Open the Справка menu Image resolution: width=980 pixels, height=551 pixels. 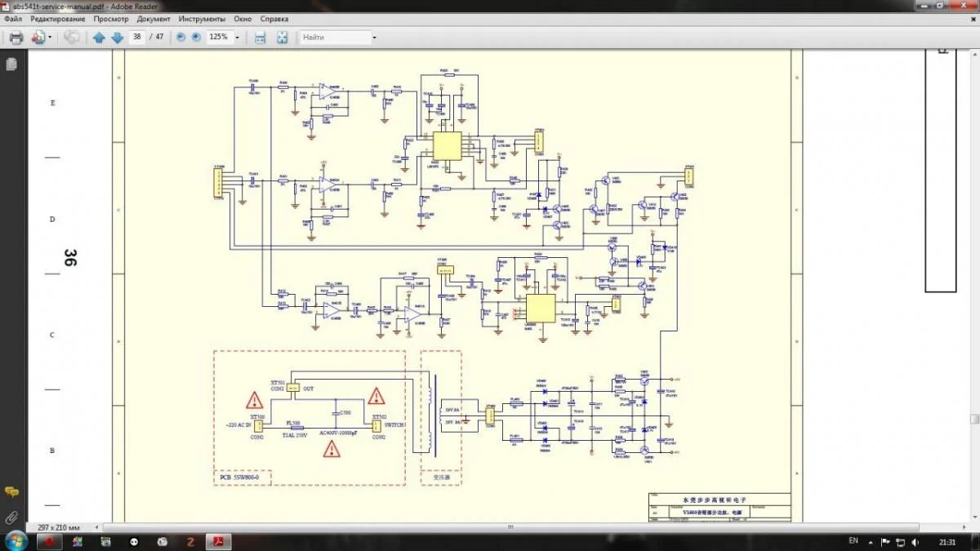[x=274, y=18]
